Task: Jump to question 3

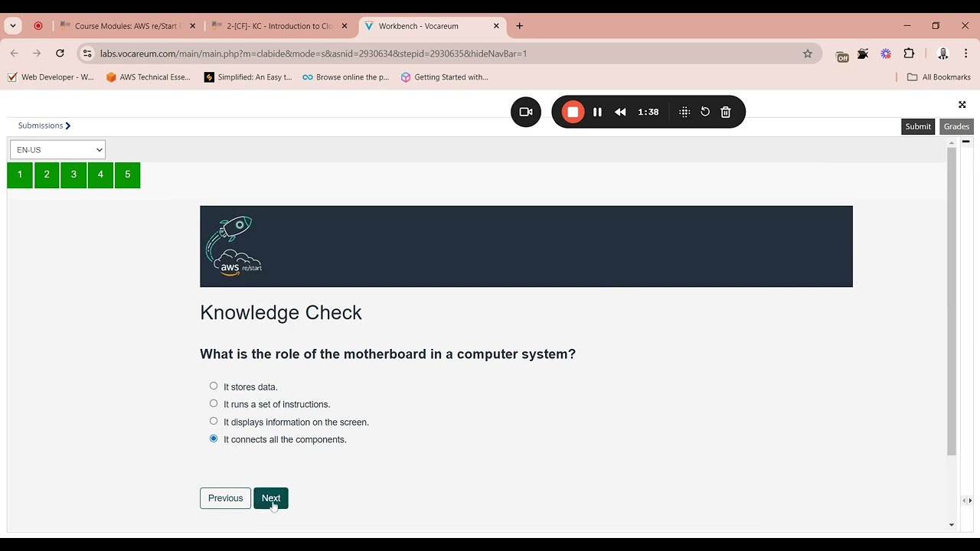Action: pyautogui.click(x=73, y=175)
